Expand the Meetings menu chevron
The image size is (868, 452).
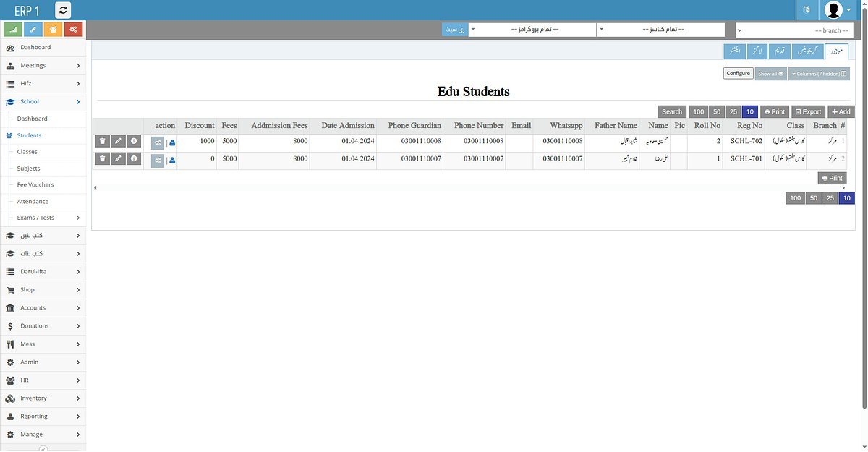77,66
